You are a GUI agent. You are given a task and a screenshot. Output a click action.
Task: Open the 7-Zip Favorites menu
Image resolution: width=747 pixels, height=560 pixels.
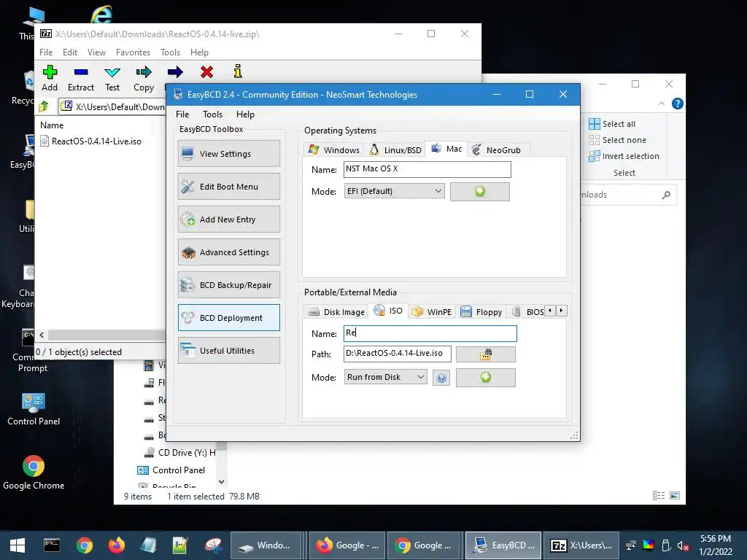(x=133, y=52)
